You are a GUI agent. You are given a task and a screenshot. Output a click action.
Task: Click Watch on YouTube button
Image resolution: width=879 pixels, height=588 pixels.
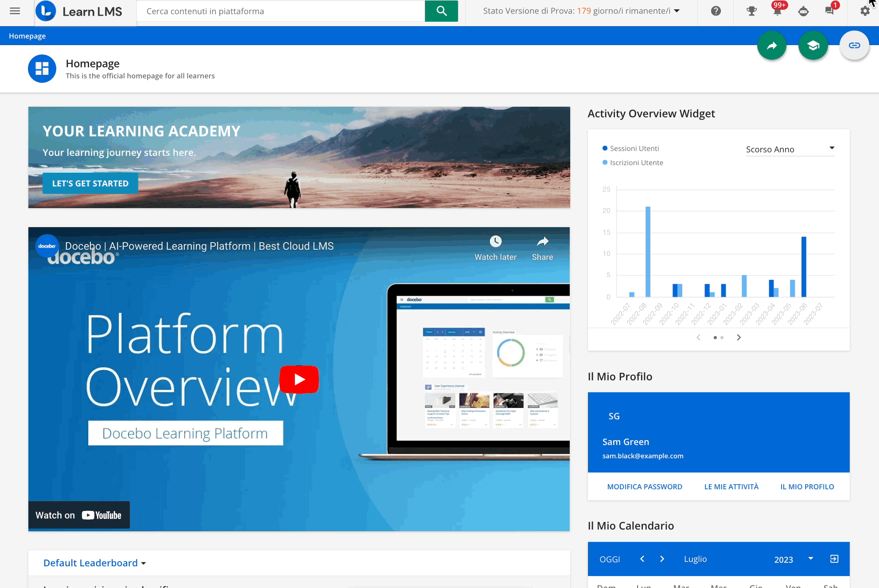(79, 515)
